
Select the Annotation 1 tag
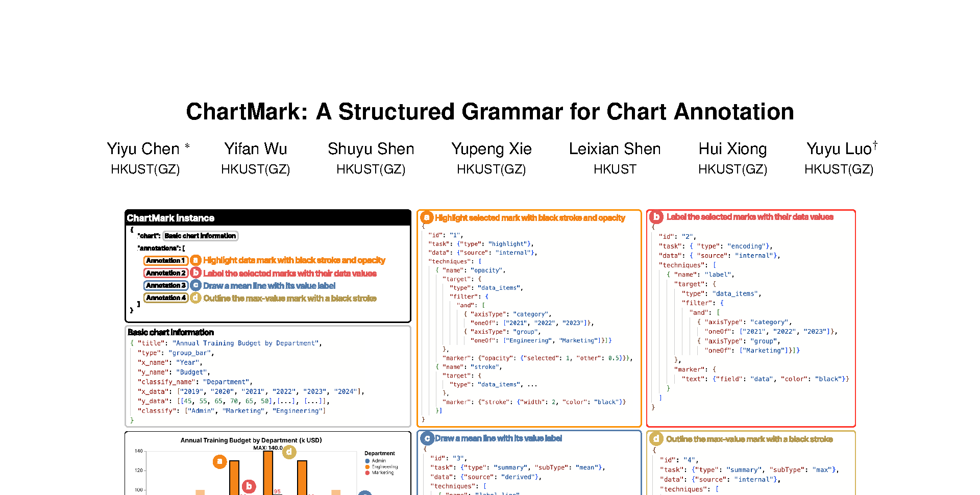point(166,260)
